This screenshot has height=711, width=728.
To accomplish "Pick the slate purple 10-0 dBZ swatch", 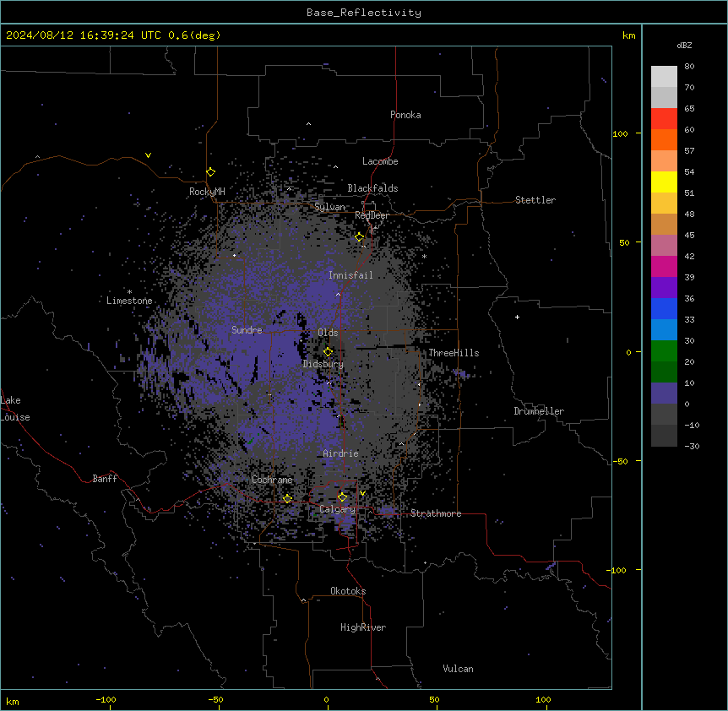I will coord(664,393).
